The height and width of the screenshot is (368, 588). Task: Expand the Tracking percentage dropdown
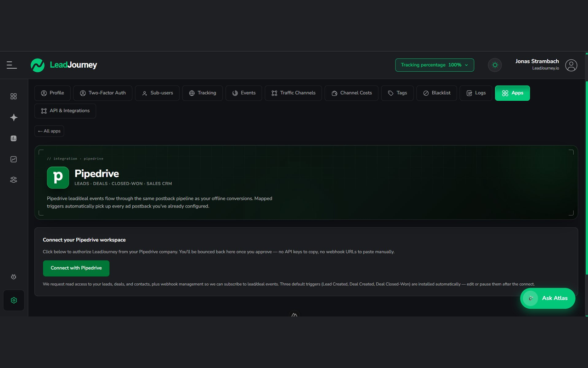pos(435,65)
